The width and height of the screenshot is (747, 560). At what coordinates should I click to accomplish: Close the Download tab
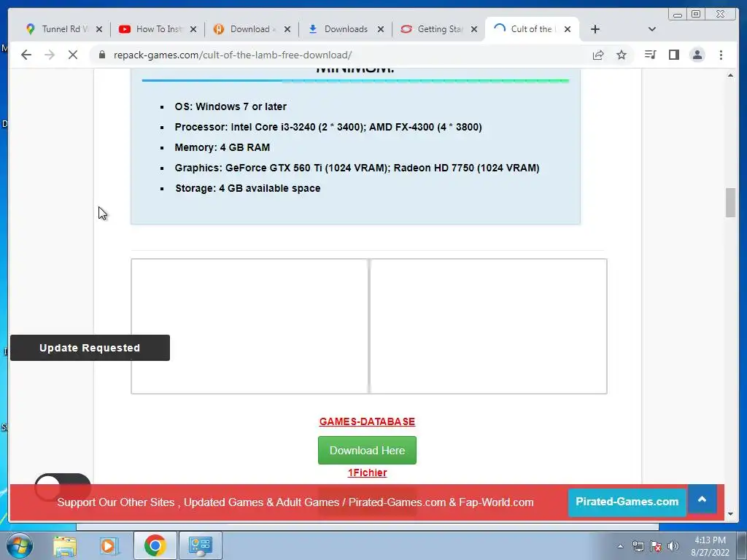click(287, 29)
